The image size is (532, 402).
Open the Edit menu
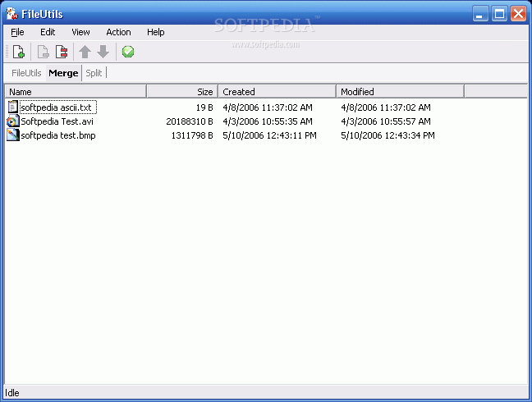[x=48, y=32]
